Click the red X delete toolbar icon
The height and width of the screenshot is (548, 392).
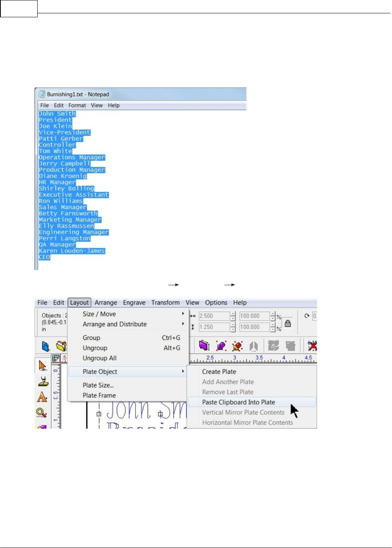(x=312, y=345)
